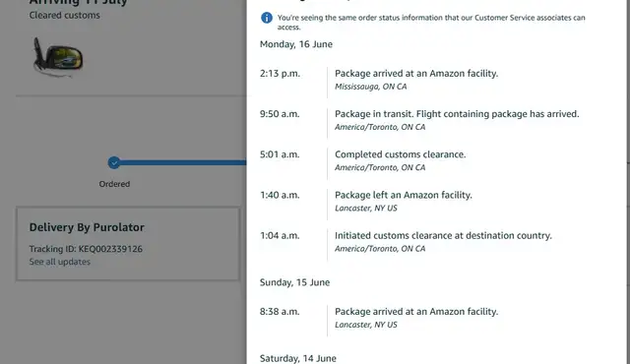Click the Delivery By Purolator heading
Image resolution: width=630 pixels, height=364 pixels.
[87, 227]
